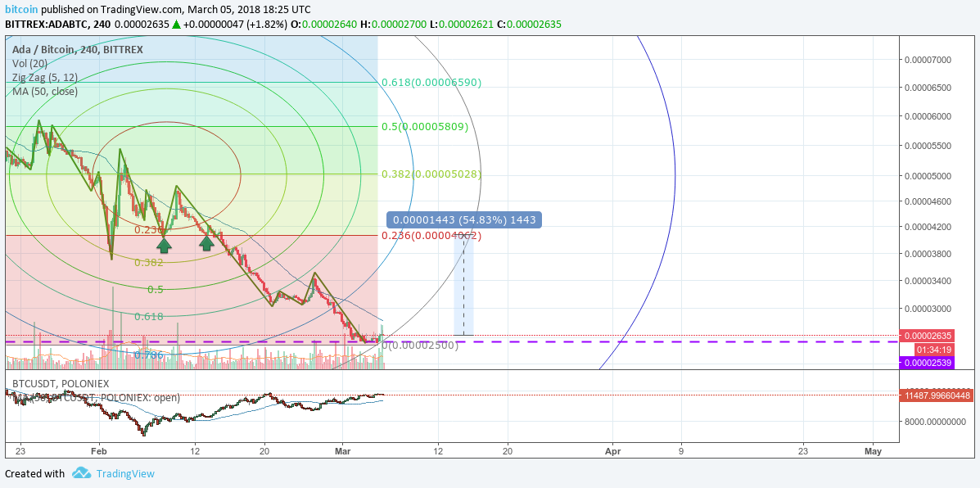The height and width of the screenshot is (488, 980).
Task: Click the "Created with" footer text
Action: 34,473
